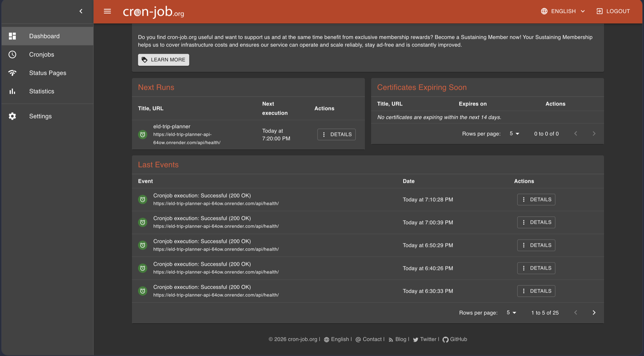644x356 pixels.
Task: Open rows per page dropdown in Certificates panel
Action: tap(514, 133)
